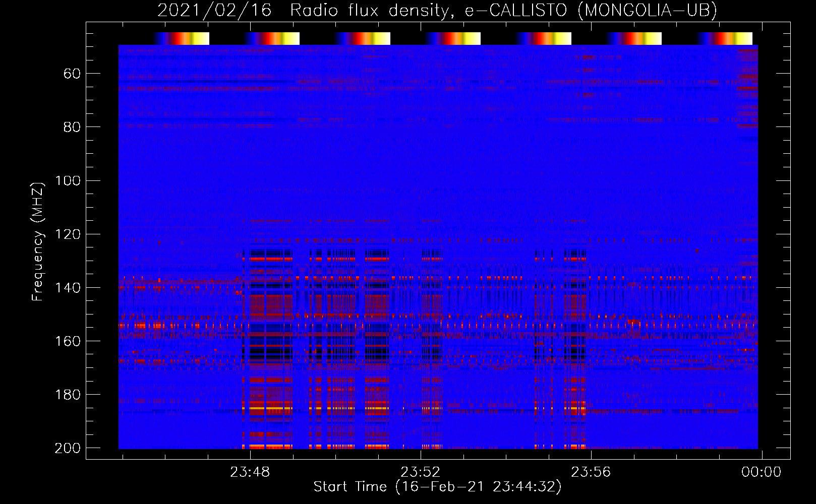The width and height of the screenshot is (816, 504).
Task: Click the 160 frequency tick label
Action: click(68, 341)
